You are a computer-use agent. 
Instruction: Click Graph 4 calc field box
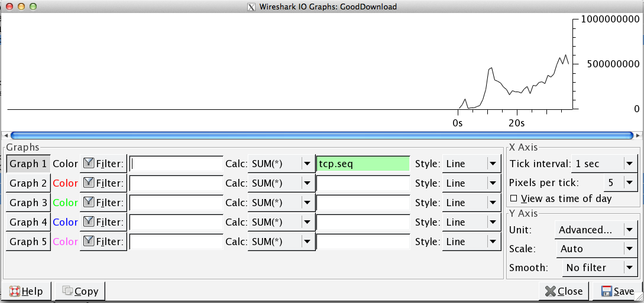tap(363, 222)
